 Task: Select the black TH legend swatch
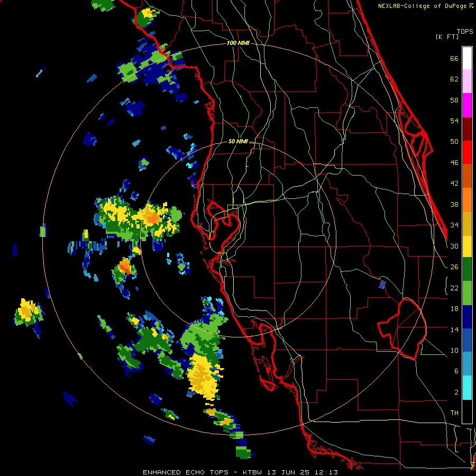(x=467, y=411)
